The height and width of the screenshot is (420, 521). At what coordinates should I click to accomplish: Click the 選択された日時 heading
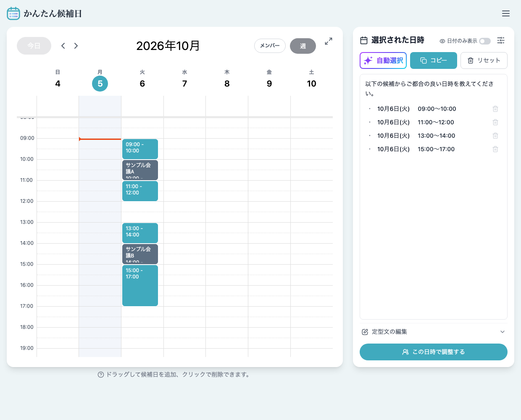click(398, 40)
